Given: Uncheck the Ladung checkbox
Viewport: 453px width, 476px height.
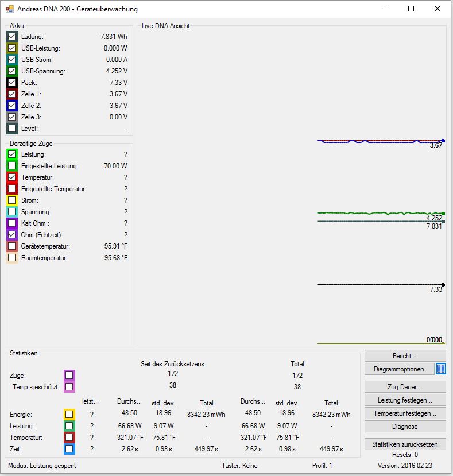Looking at the screenshot, I should tap(12, 37).
